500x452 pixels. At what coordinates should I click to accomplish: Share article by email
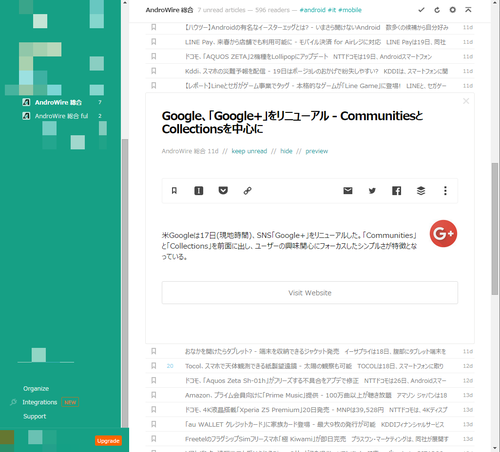click(x=348, y=191)
